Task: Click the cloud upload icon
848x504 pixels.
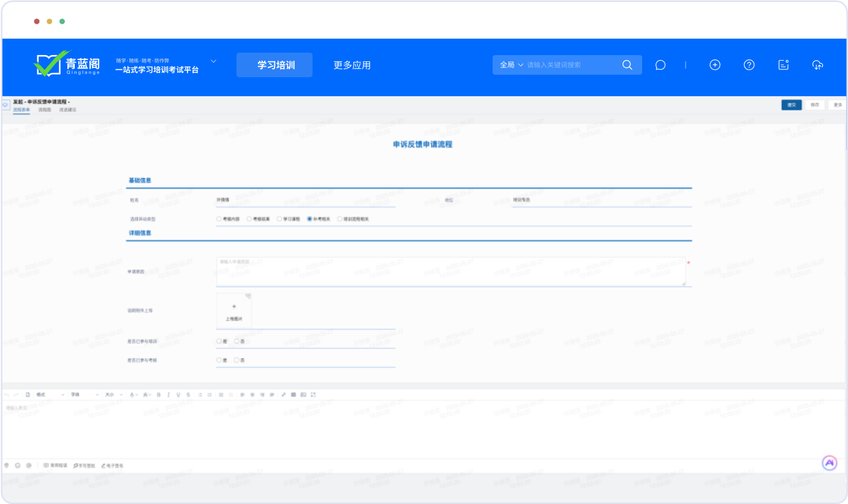Action: coord(817,65)
